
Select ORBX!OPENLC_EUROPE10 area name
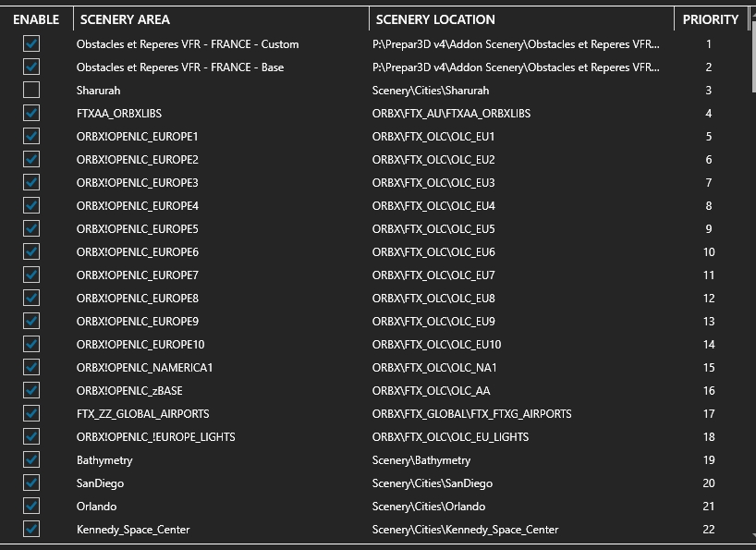pyautogui.click(x=140, y=345)
